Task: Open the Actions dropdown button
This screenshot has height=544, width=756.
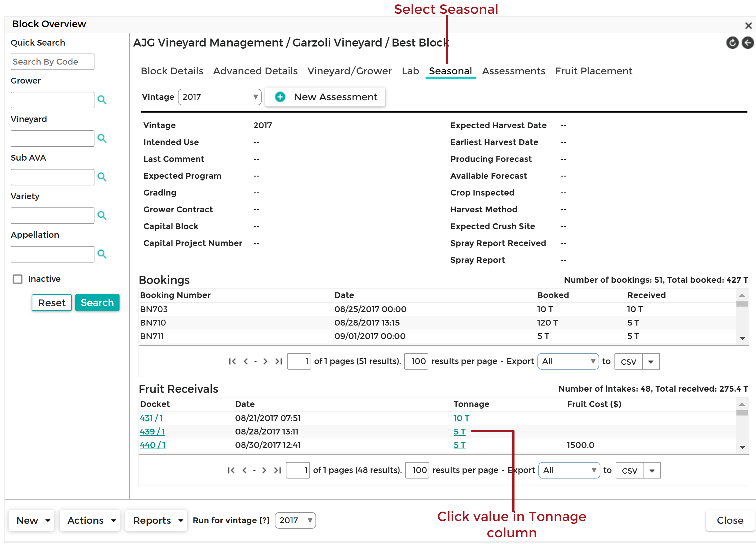Action: coord(90,520)
